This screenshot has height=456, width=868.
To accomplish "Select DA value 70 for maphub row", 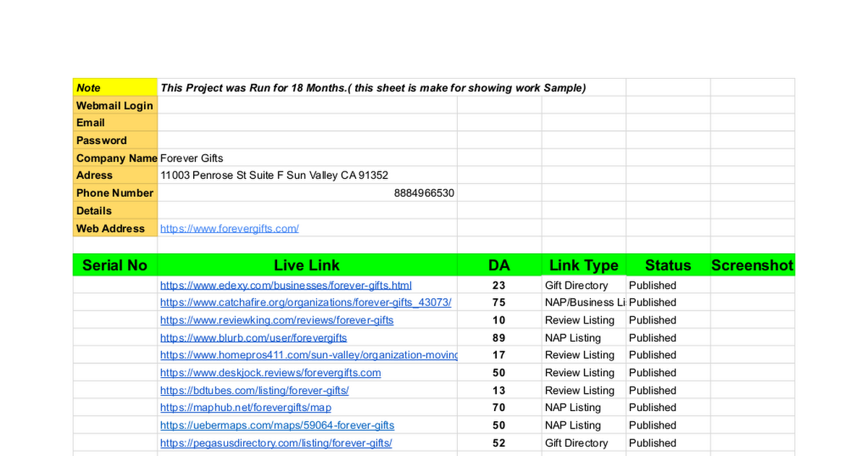I will [499, 408].
